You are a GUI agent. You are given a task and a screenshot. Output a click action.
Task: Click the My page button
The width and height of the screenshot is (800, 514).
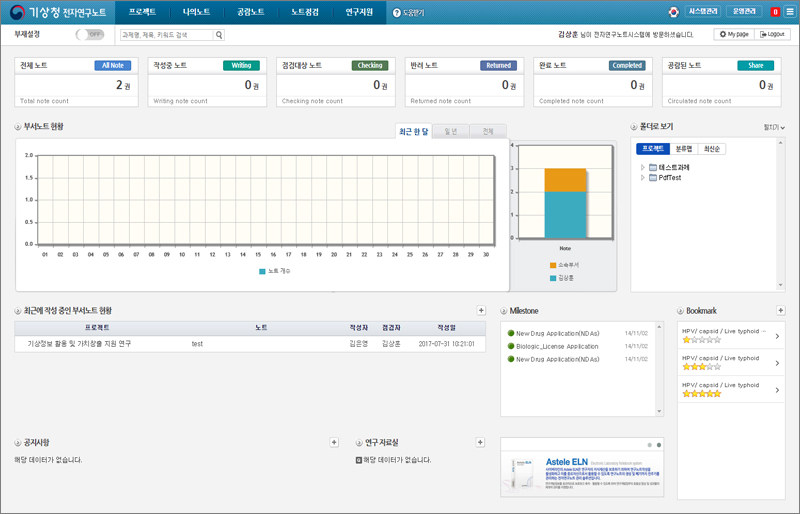point(734,34)
